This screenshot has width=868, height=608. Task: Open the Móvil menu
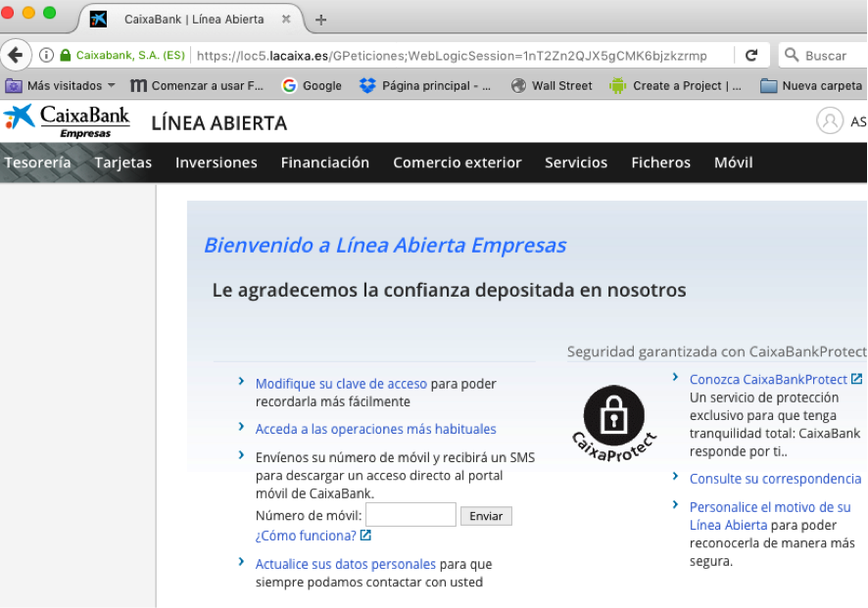[734, 163]
